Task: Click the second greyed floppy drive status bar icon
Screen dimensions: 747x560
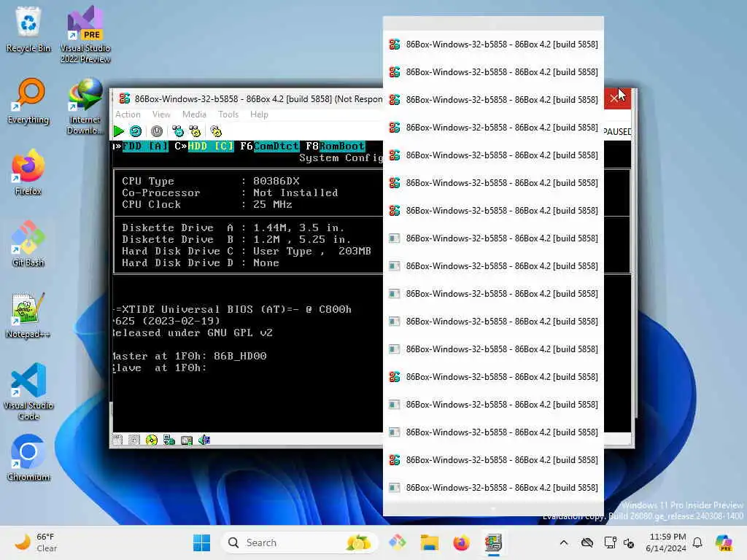Action: (x=134, y=440)
